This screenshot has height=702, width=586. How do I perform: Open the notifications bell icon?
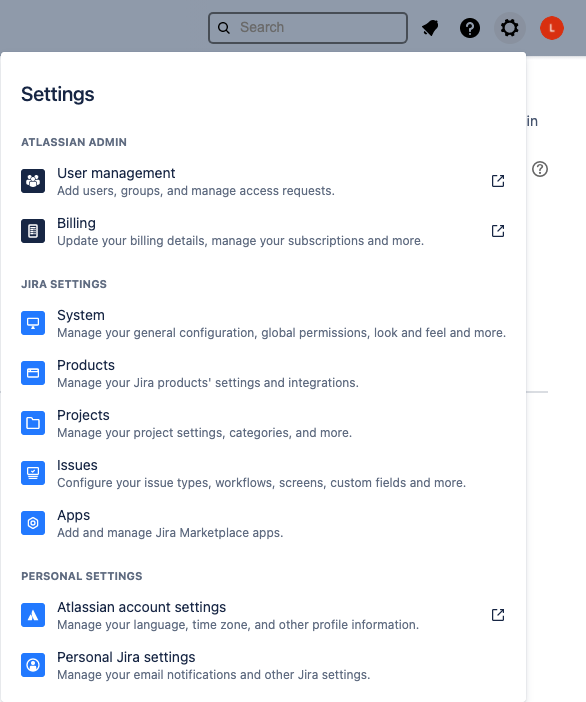(430, 28)
